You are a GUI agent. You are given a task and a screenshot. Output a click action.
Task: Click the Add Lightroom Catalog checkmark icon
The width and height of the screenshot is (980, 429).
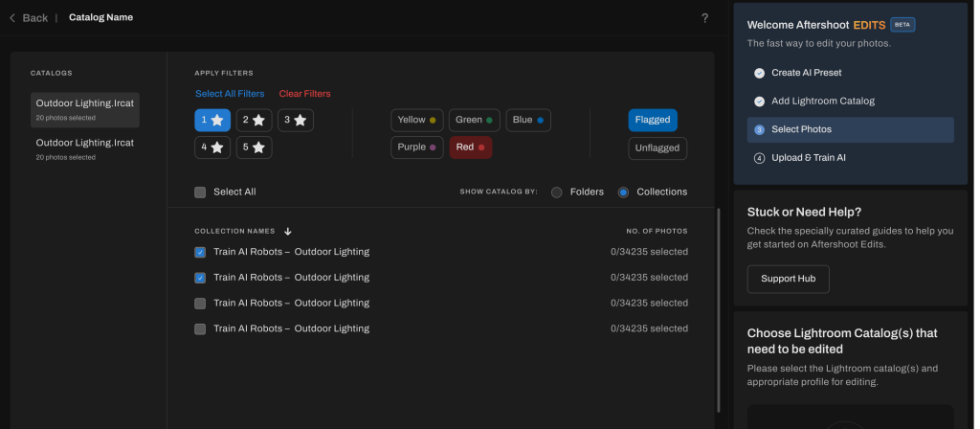(x=759, y=102)
